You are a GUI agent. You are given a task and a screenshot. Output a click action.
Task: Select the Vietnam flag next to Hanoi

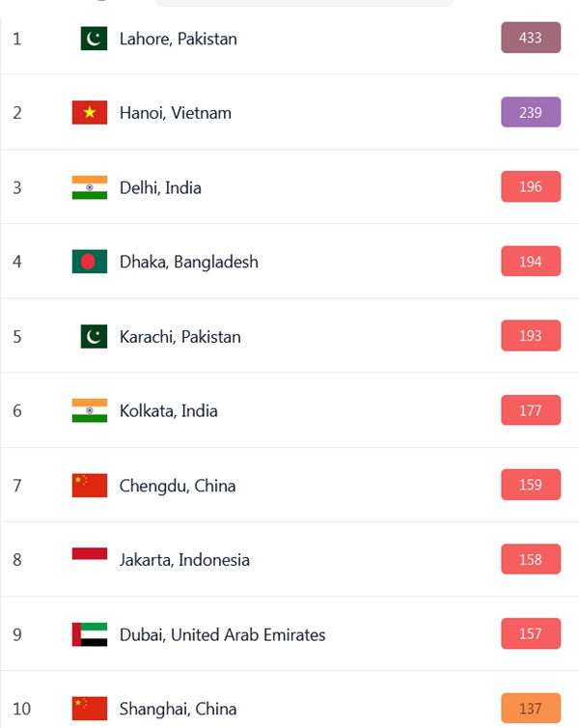[89, 113]
